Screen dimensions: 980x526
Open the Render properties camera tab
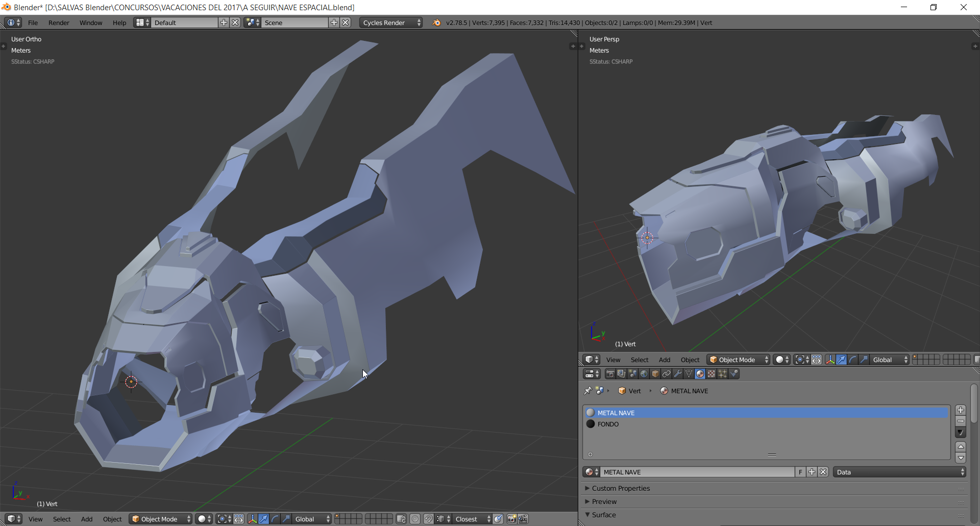[x=610, y=374]
